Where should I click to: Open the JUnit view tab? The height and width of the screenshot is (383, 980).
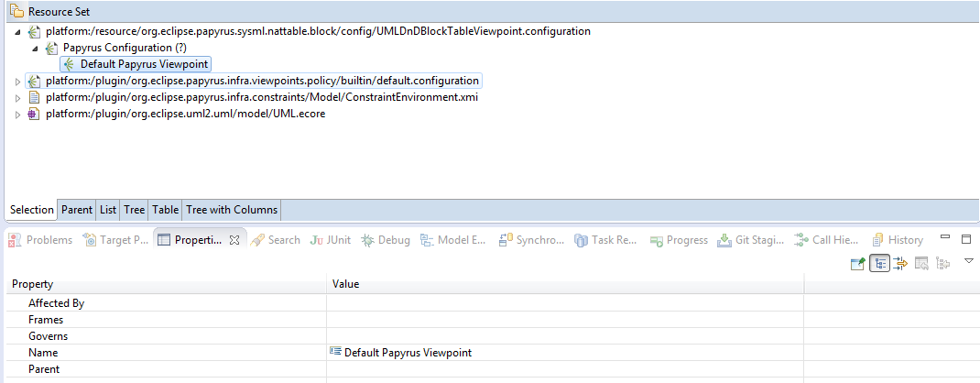[x=330, y=240]
